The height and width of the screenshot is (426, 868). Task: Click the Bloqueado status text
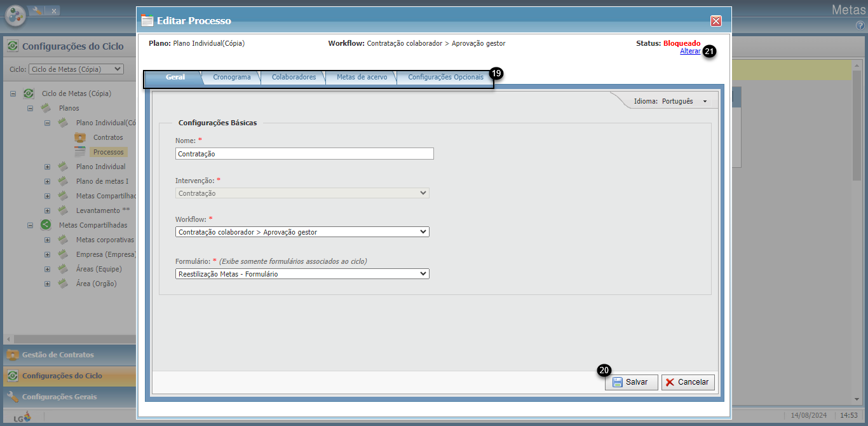point(682,43)
